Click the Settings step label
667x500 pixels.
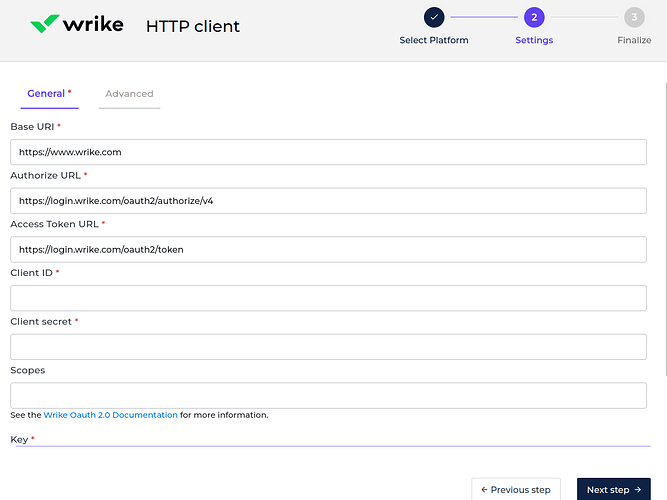point(534,40)
